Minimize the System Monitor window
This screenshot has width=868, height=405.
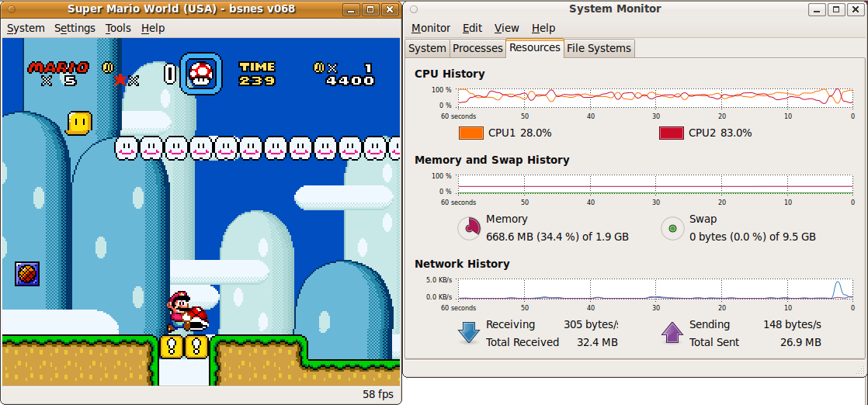tap(817, 9)
